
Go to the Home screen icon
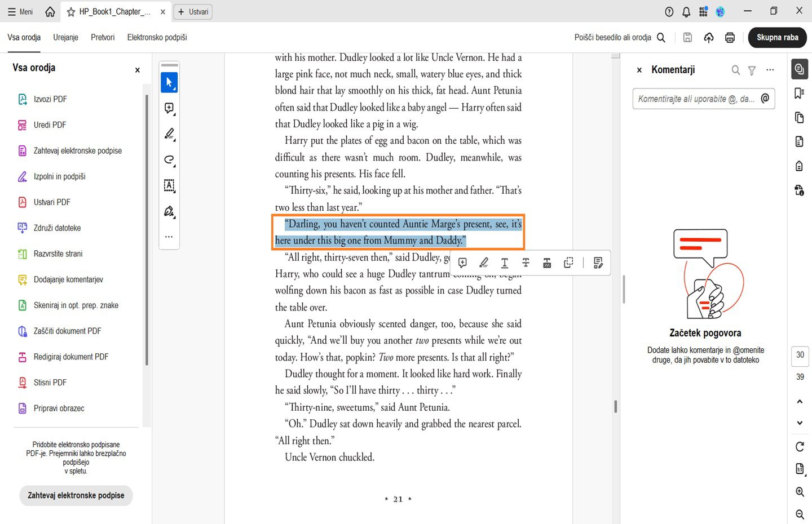50,11
